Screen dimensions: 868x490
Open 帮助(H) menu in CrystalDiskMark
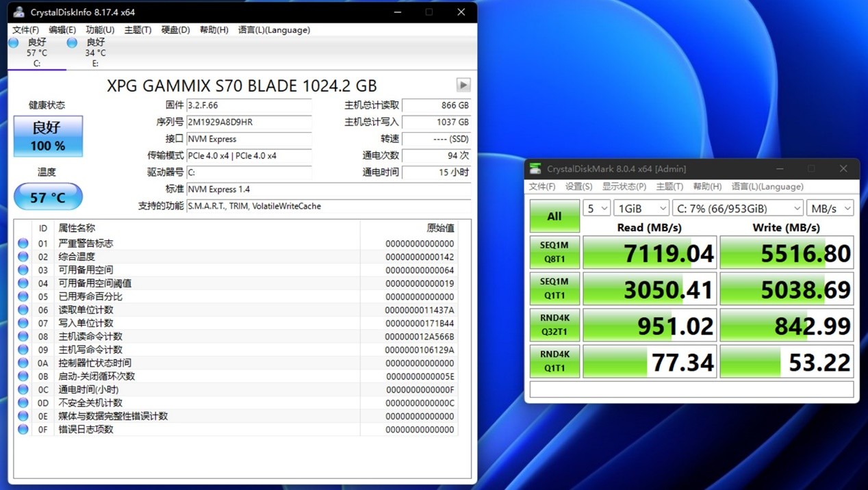[x=707, y=186]
